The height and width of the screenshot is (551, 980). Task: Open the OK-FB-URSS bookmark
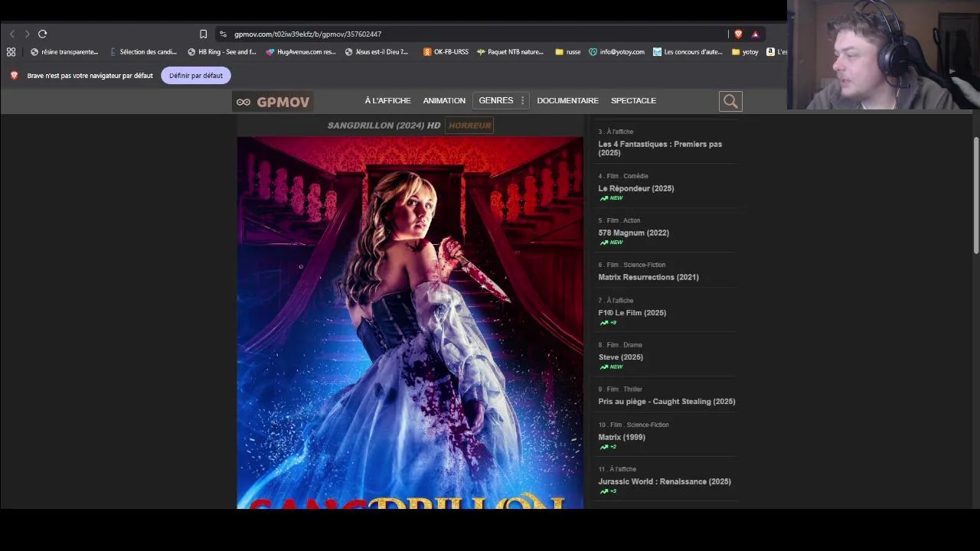(x=446, y=52)
